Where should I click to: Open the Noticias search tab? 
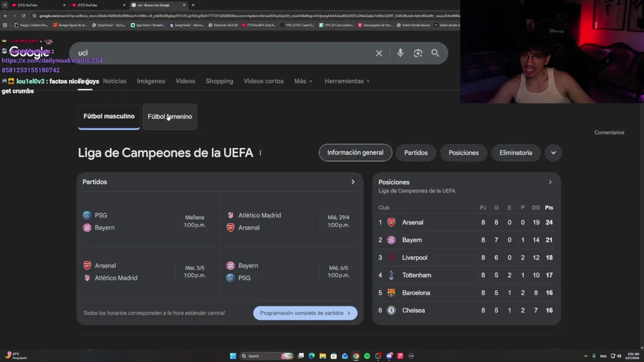click(115, 81)
